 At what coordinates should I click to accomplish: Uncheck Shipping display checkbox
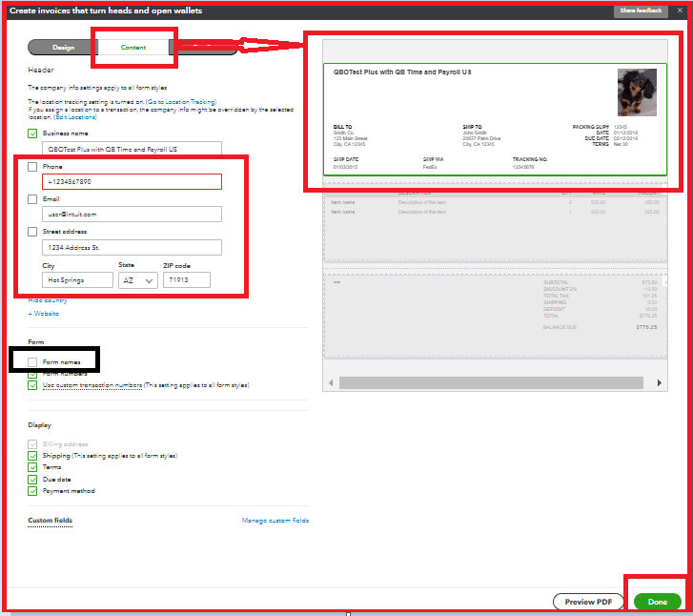(x=32, y=456)
